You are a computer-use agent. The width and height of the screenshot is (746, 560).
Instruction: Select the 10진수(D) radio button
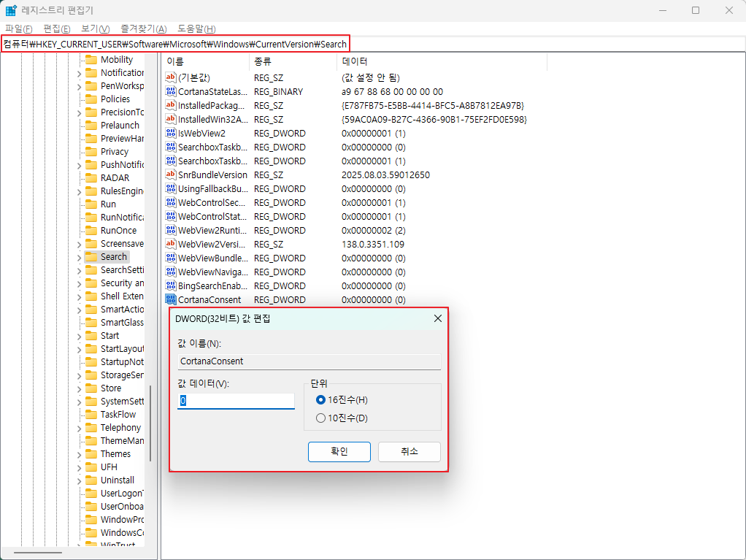tap(320, 418)
